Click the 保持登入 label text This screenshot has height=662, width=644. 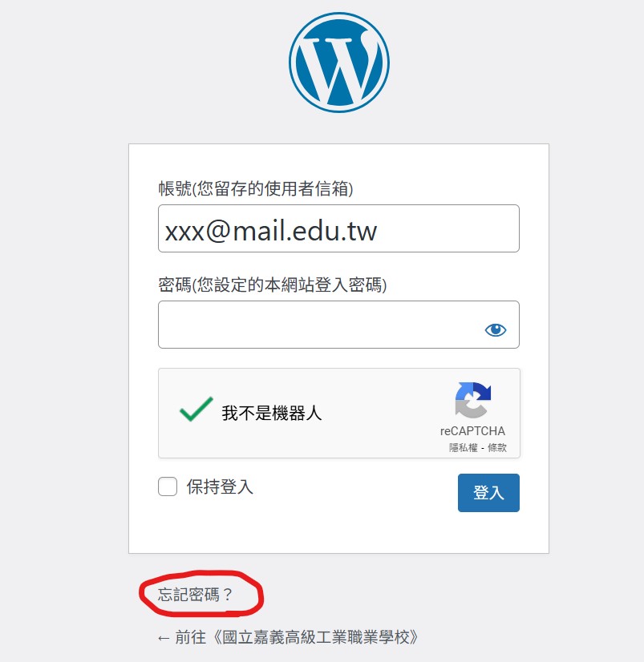coord(220,486)
